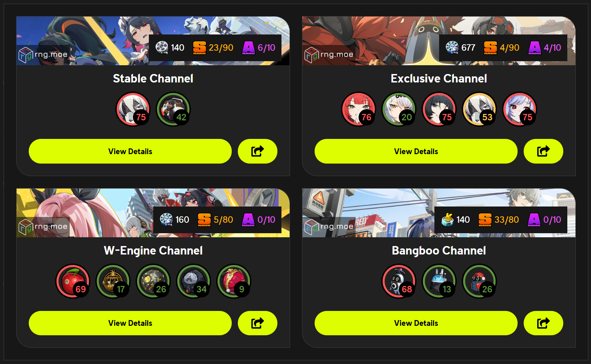The height and width of the screenshot is (364, 591).
Task: Select the bangboo avatar with 68
Action: [x=399, y=281]
